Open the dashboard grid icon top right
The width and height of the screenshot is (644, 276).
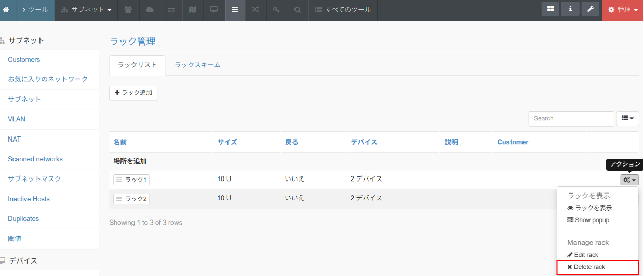click(x=551, y=9)
